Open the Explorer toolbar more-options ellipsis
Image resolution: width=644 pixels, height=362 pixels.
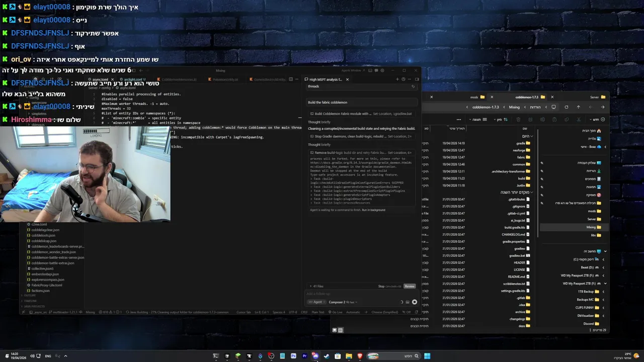(459, 120)
